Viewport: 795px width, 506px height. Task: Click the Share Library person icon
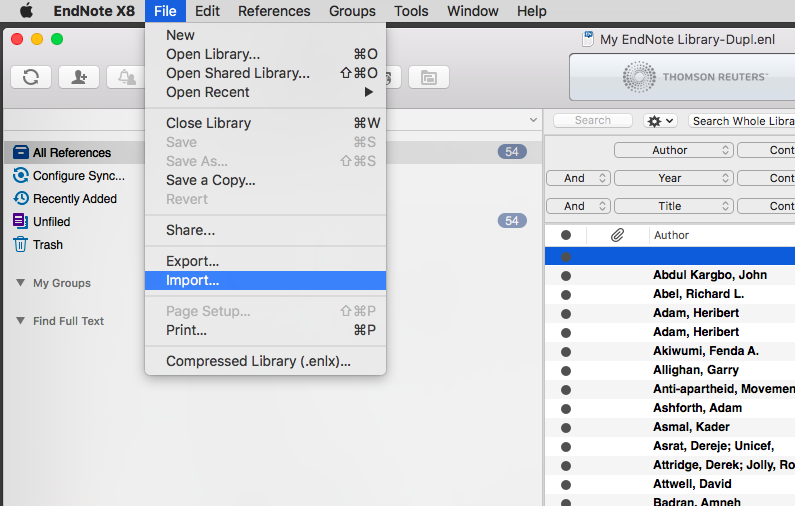tap(79, 77)
